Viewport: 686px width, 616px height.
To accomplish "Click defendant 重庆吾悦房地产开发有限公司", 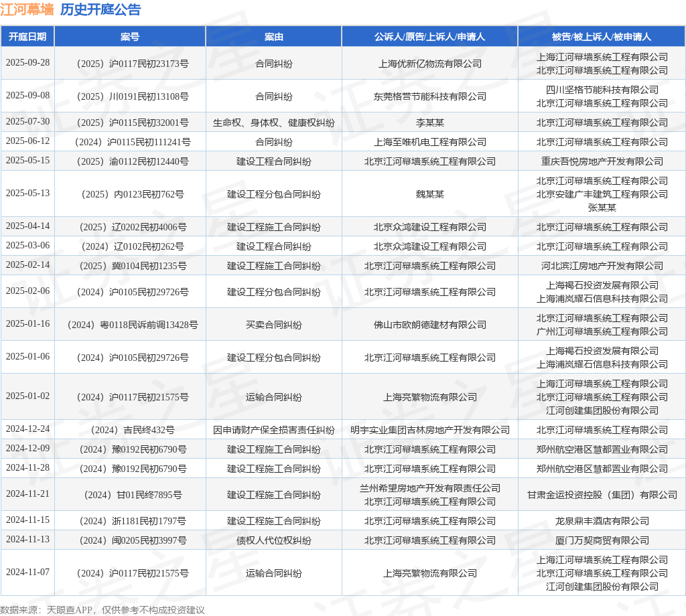I will click(602, 162).
